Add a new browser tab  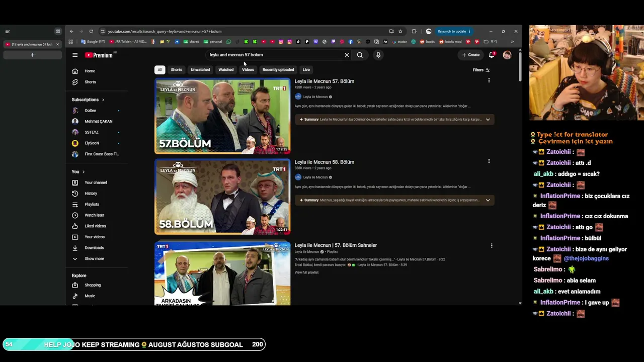pyautogui.click(x=32, y=55)
